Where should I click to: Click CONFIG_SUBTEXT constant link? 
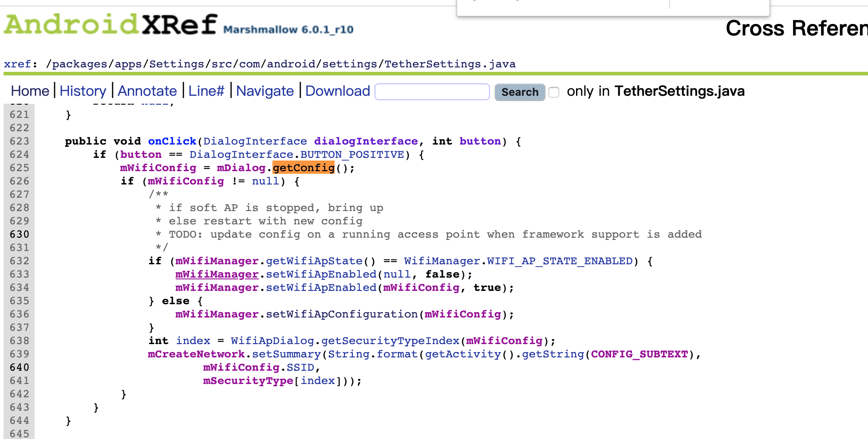tap(639, 354)
